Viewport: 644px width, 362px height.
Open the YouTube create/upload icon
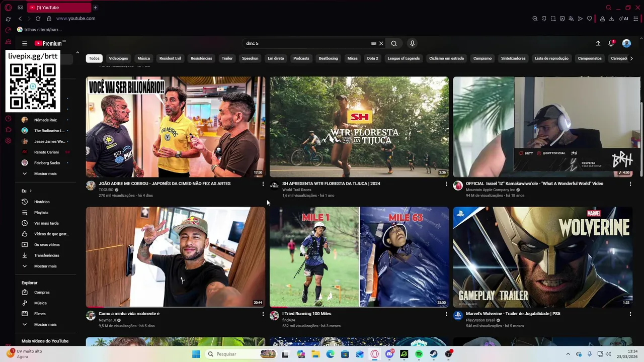pos(598,43)
